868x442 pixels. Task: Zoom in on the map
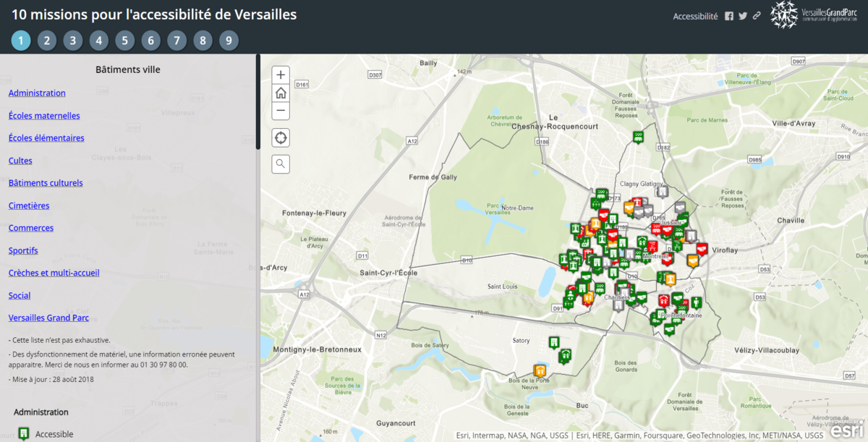tap(281, 75)
